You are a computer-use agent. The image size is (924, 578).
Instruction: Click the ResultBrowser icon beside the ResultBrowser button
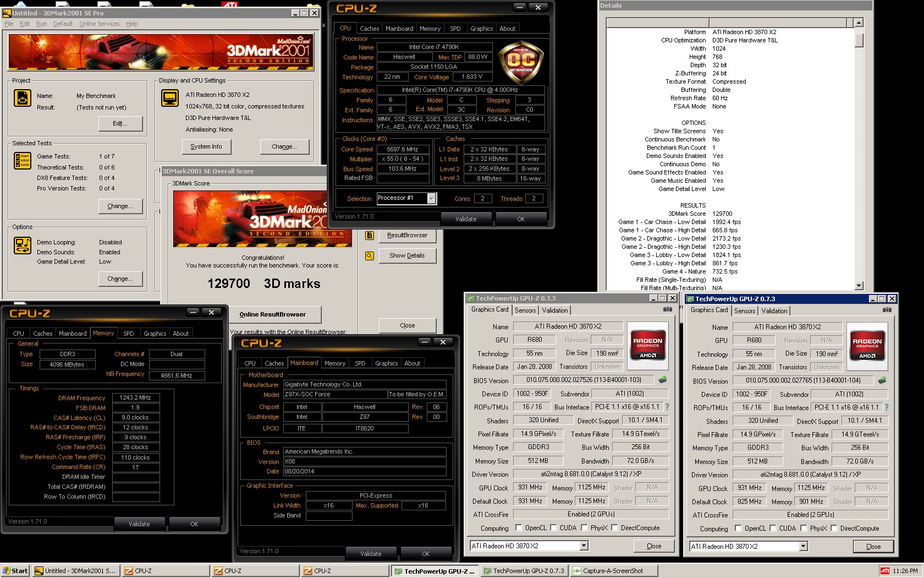(x=370, y=236)
